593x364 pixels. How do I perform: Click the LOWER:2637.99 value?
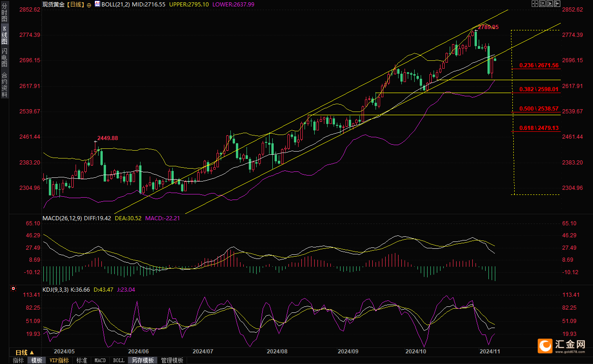233,4
